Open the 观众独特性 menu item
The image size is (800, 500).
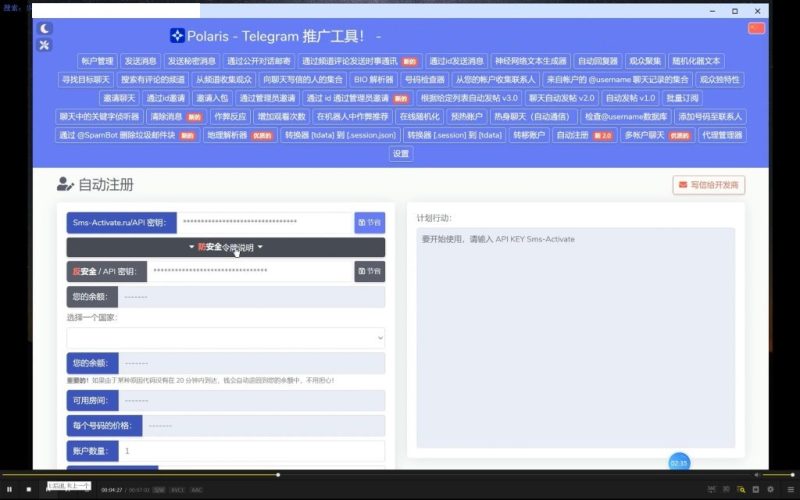719,80
